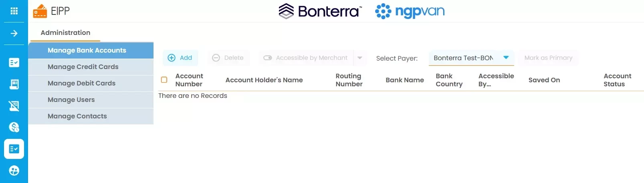Add a new bank account
Viewport: 644px width, 183px height.
180,58
